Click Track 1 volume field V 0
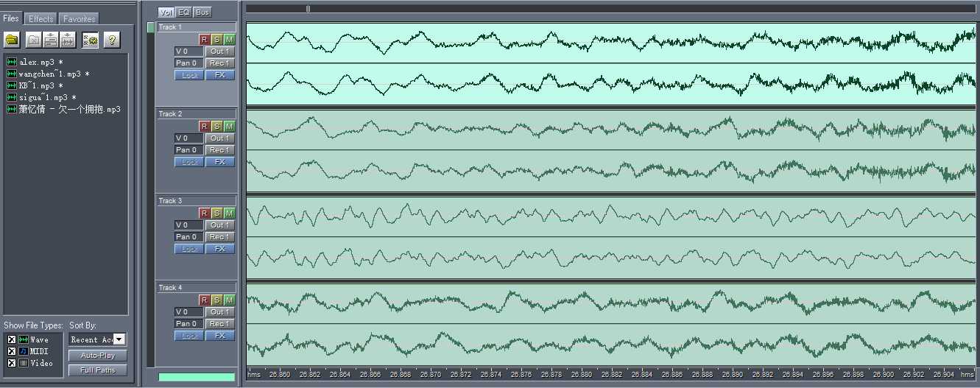 pos(189,52)
